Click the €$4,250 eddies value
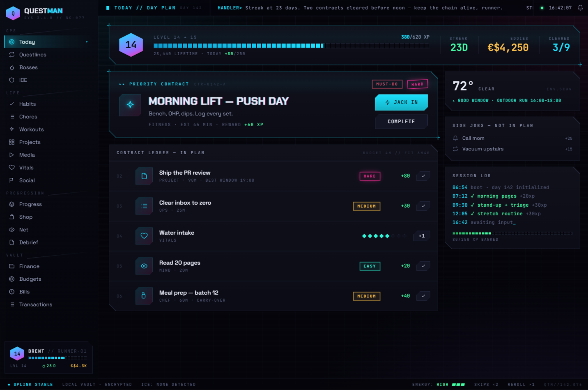This screenshot has height=390, width=588. [508, 48]
